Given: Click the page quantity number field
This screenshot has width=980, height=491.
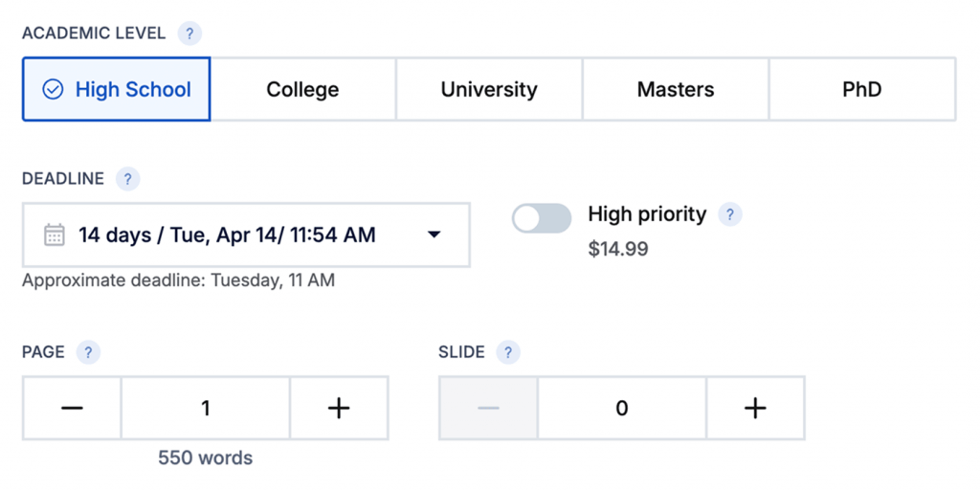Looking at the screenshot, I should click(205, 409).
